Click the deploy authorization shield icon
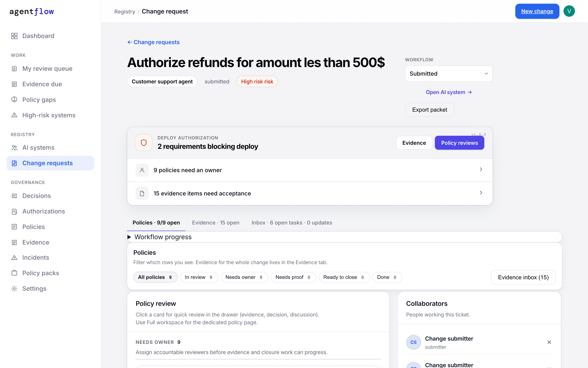588x368 pixels. [x=144, y=143]
